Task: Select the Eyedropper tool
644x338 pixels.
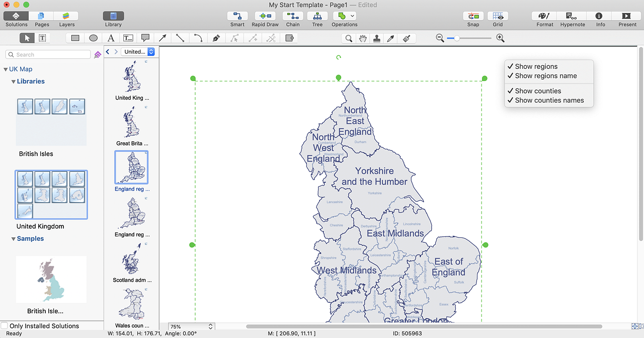Action: click(x=391, y=38)
